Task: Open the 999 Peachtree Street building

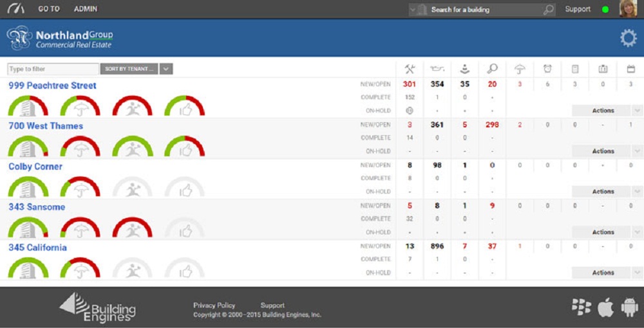Action: 52,86
